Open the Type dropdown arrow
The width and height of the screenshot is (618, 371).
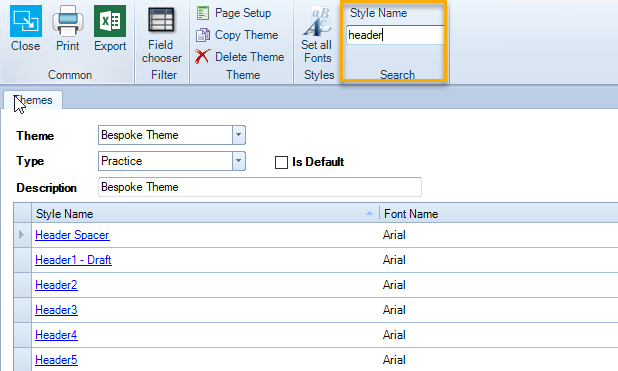(x=238, y=161)
